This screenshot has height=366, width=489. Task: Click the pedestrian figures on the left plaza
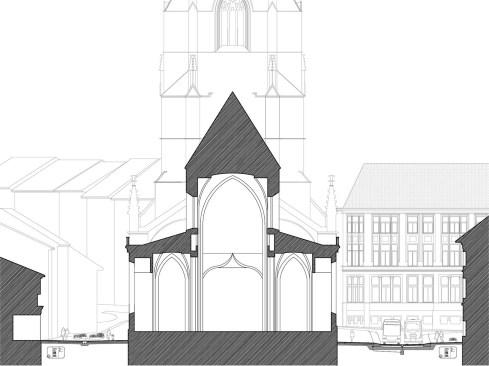coord(65,333)
